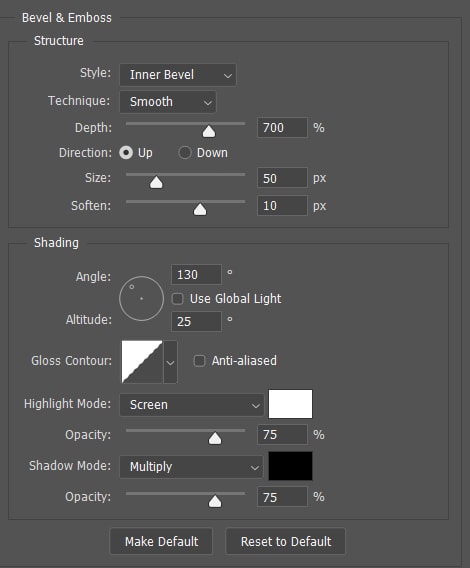Click the Make Default button
The height and width of the screenshot is (568, 470).
[x=161, y=542]
